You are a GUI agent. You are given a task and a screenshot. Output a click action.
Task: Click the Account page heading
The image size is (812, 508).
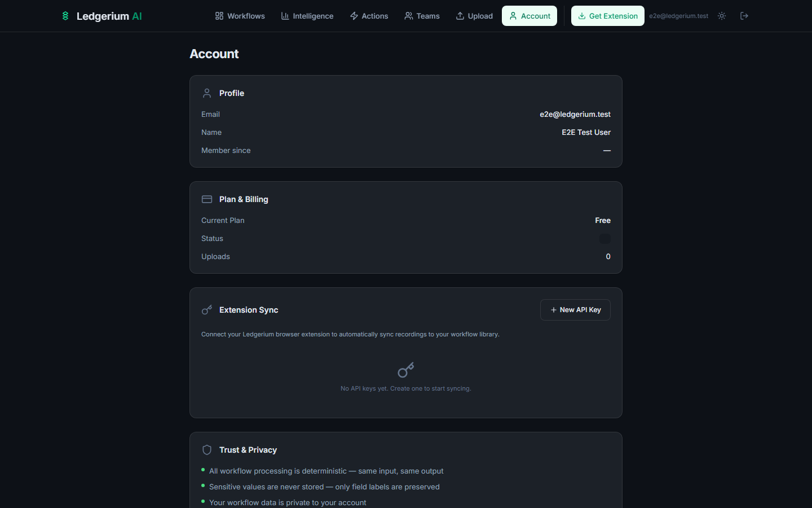click(x=214, y=54)
